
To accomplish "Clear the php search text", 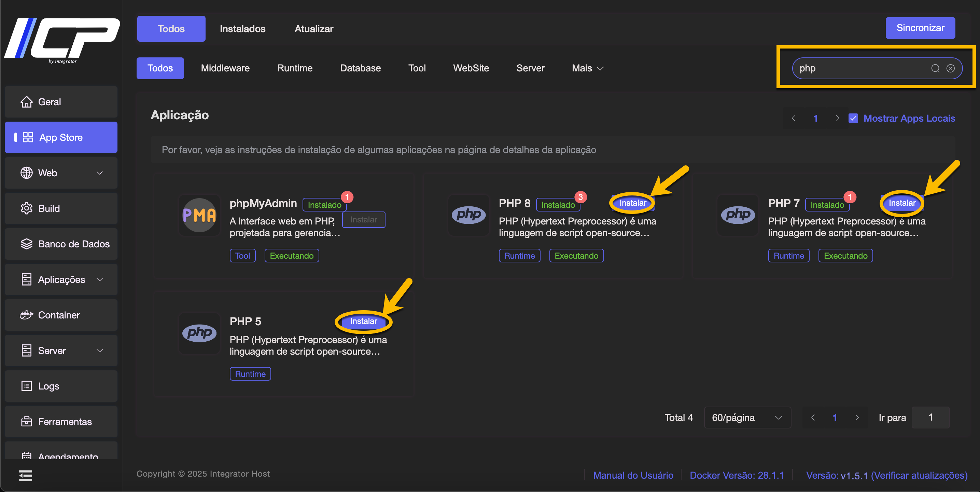I will pyautogui.click(x=950, y=68).
